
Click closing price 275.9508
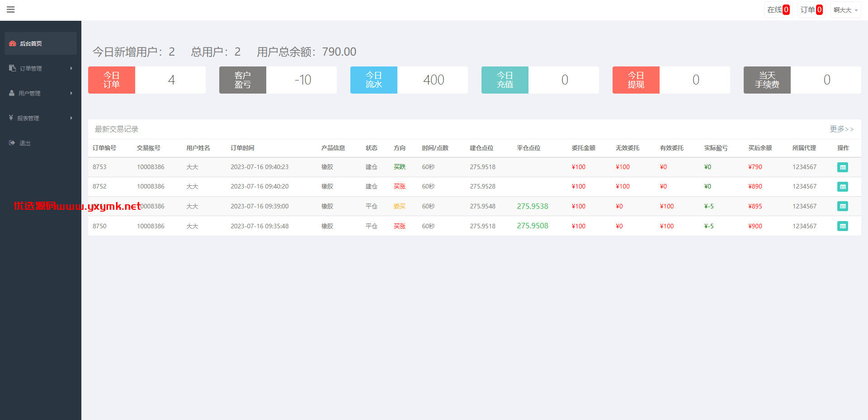[533, 226]
